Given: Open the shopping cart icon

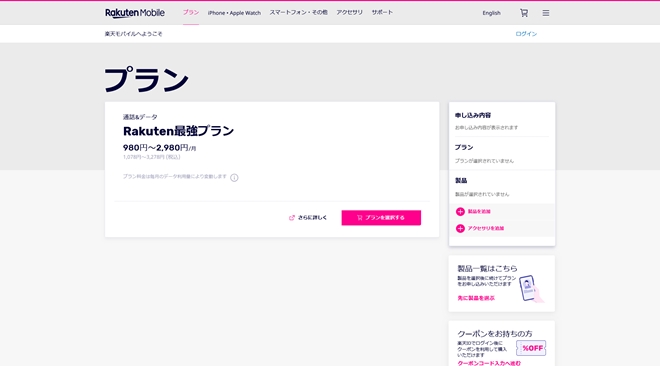Looking at the screenshot, I should click(524, 13).
